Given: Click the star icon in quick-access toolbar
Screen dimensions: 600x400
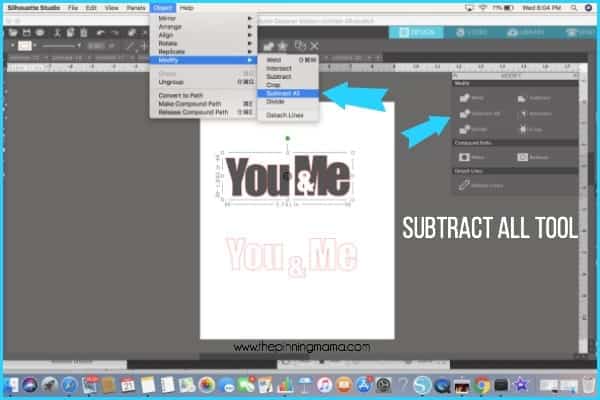Looking at the screenshot, I should tap(282, 46).
